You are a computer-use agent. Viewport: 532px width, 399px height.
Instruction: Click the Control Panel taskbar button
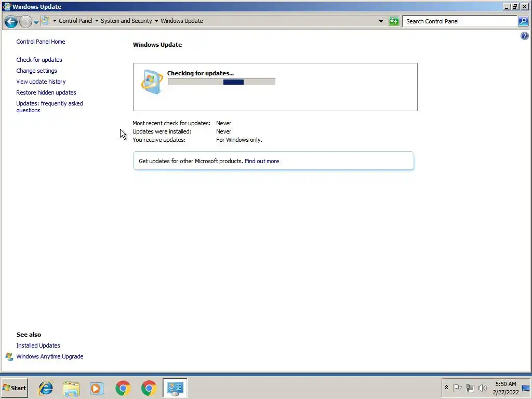[x=175, y=388]
